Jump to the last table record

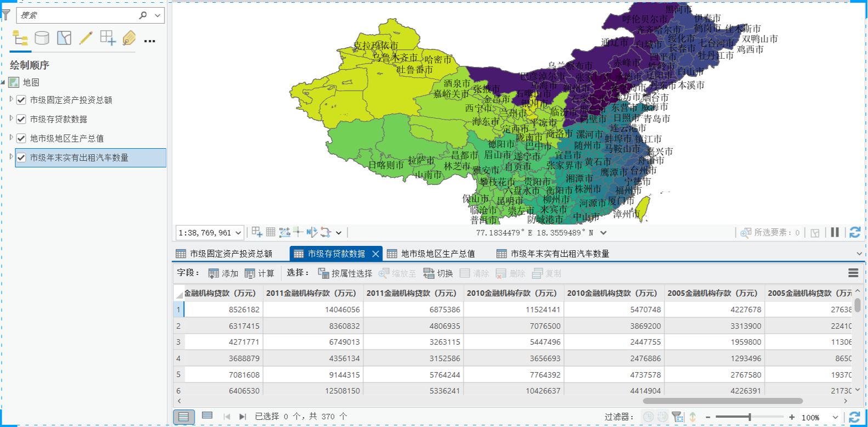coord(242,417)
